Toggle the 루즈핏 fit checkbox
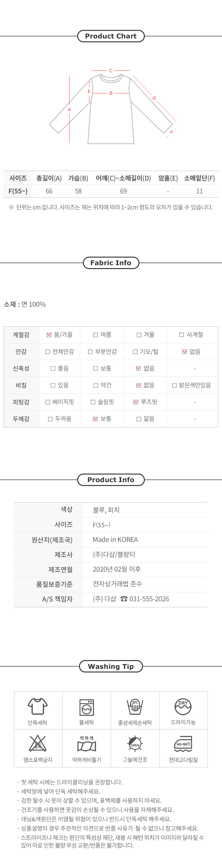This screenshot has height=868, width=222. pos(136,402)
